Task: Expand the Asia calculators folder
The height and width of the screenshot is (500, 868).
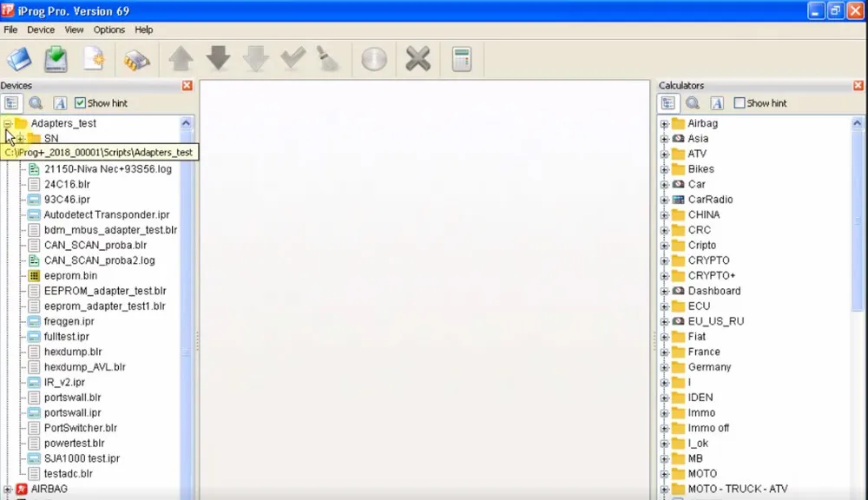Action: pos(664,139)
